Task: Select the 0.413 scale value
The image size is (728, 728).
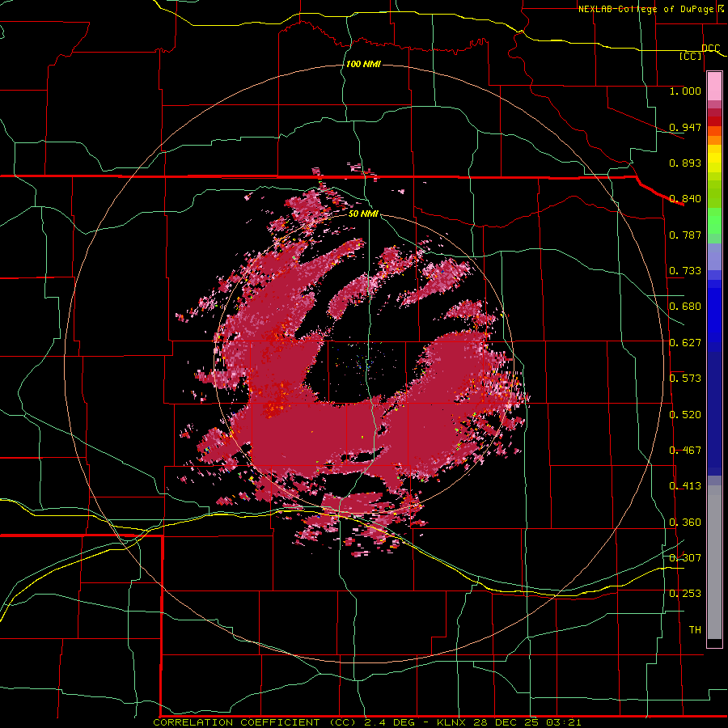Action: pyautogui.click(x=685, y=486)
